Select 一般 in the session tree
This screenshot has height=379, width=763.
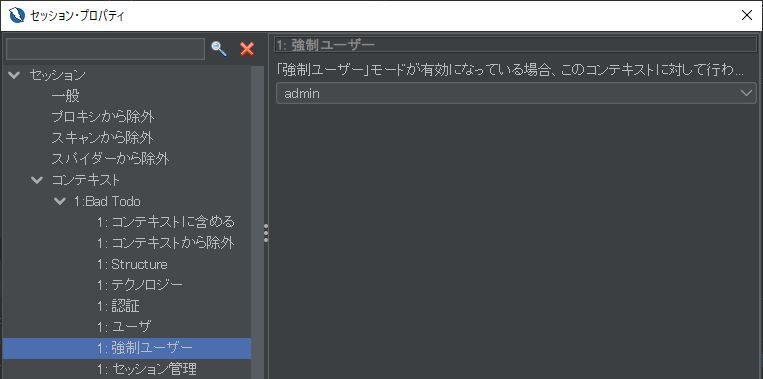pyautogui.click(x=65, y=96)
